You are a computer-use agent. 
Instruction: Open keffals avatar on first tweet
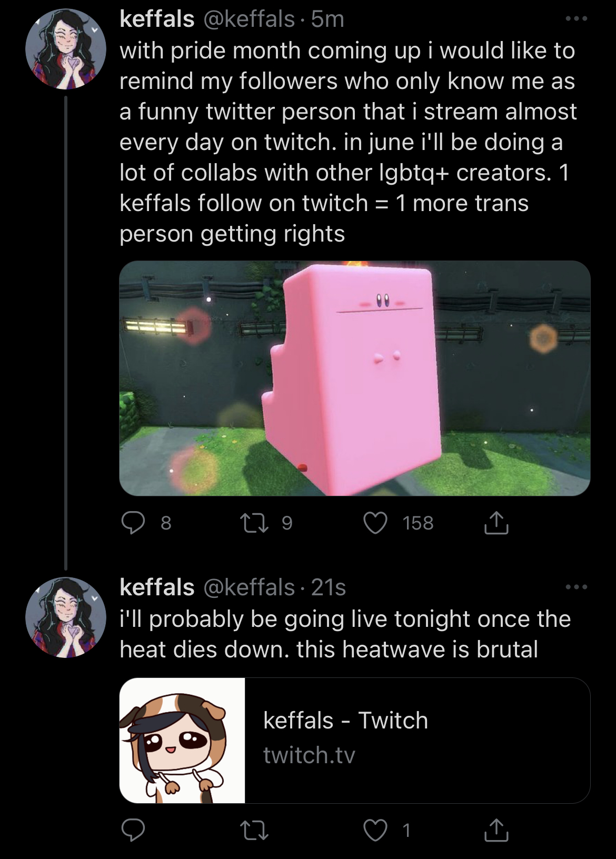[66, 49]
